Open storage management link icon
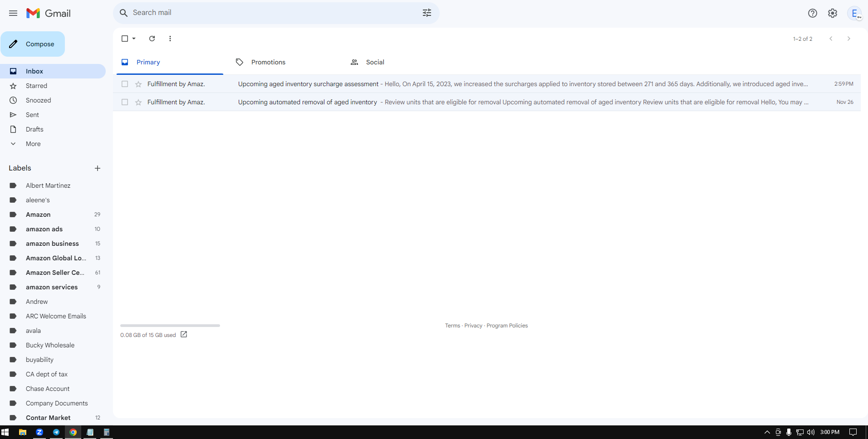The height and width of the screenshot is (439, 868). (184, 334)
